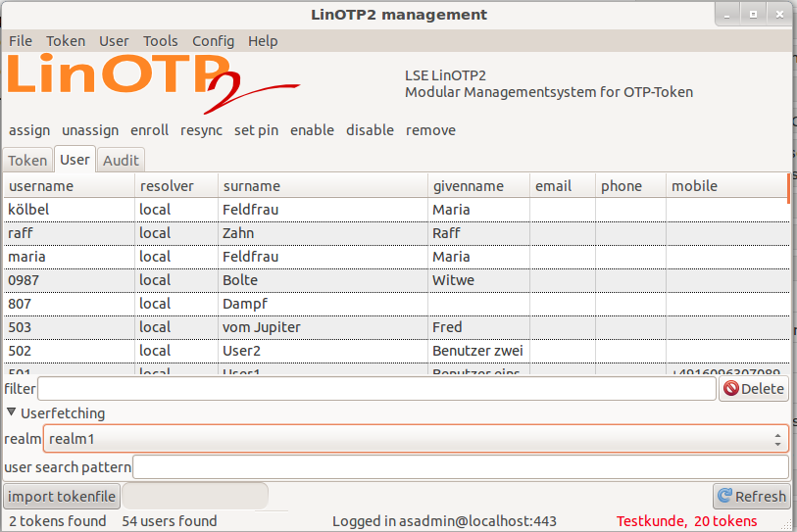Click the resync toolbar action

tap(201, 130)
